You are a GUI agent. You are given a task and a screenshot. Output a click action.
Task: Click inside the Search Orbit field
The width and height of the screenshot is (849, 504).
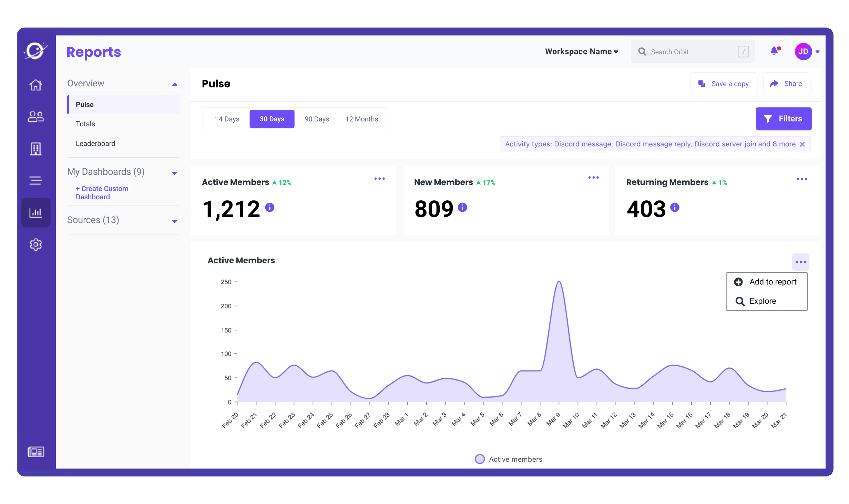click(689, 51)
